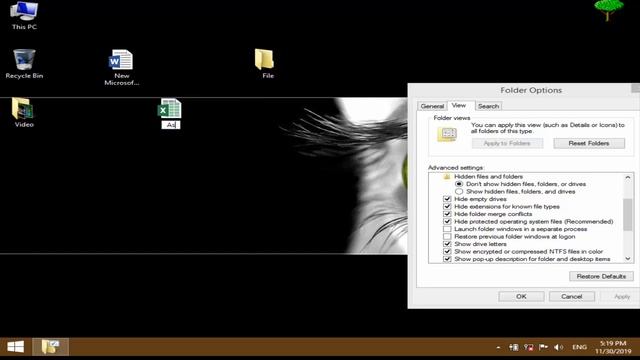Click the Excel file rename text box

(x=171, y=125)
